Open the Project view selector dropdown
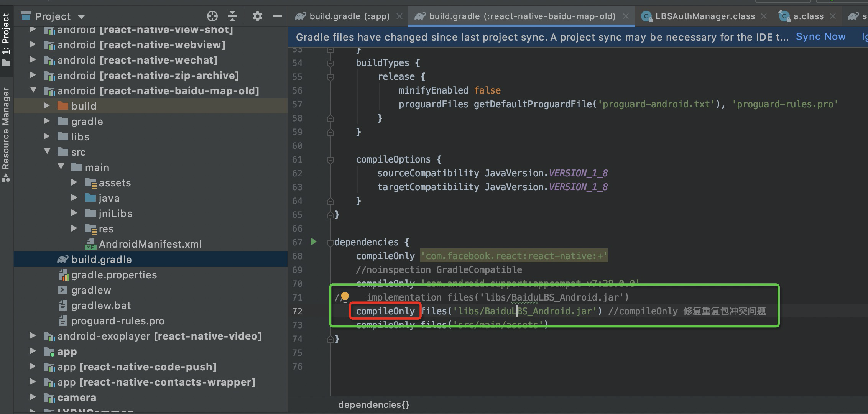868x414 pixels. 81,16
